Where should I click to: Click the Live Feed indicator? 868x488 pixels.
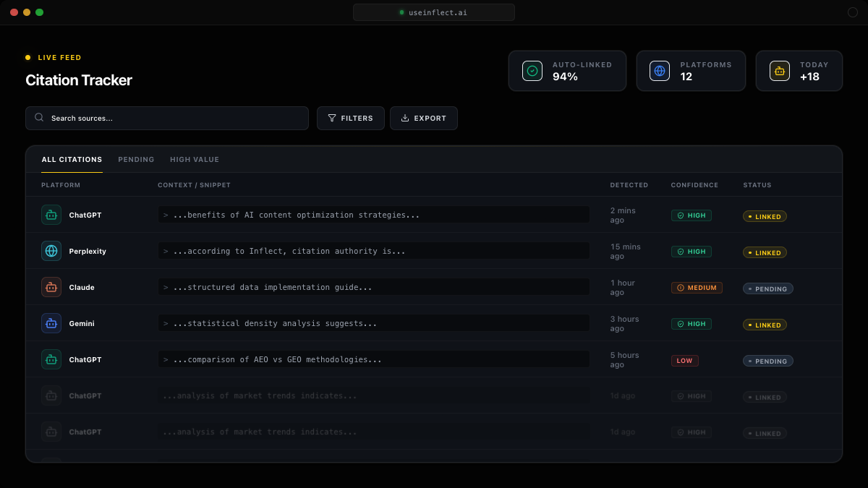[x=54, y=58]
